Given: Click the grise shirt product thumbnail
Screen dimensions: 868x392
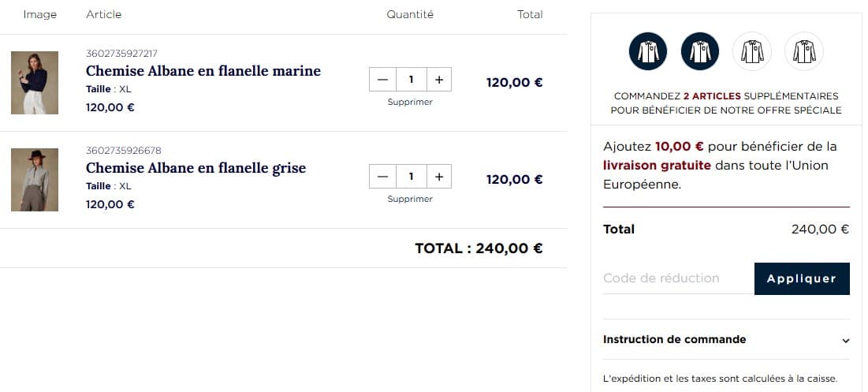Looking at the screenshot, I should pyautogui.click(x=35, y=180).
